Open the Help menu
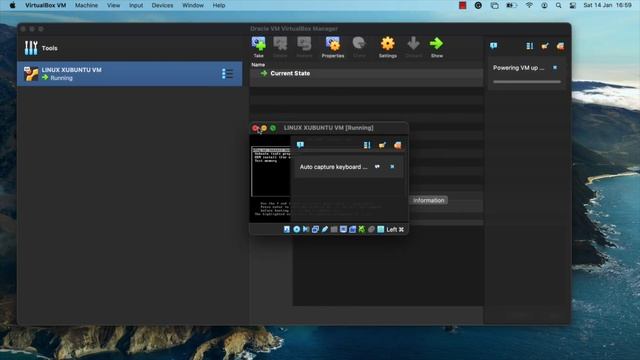This screenshot has width=640, height=360. pos(219,5)
